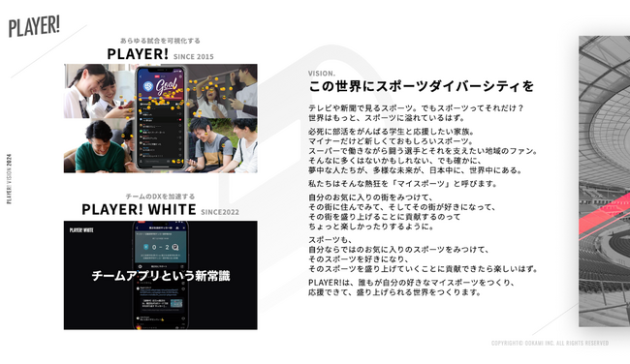Click the line 'マイナーだけど新しくておもしろいスポーツ。'
Image resolution: width=630 pixels, height=364 pixels.
(391, 141)
